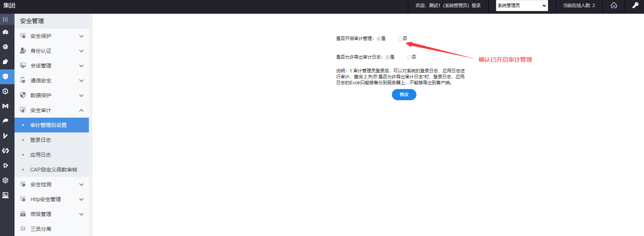
Task: Open the cube icon in the left rail
Action: click(x=5, y=180)
